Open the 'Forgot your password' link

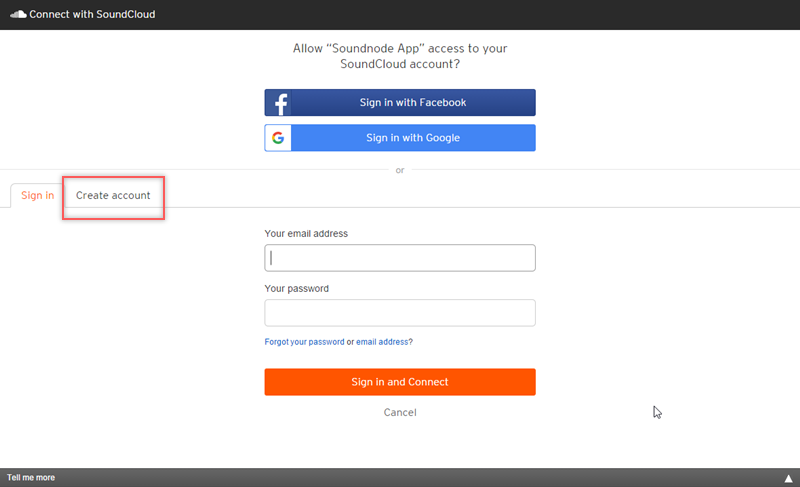coord(304,342)
